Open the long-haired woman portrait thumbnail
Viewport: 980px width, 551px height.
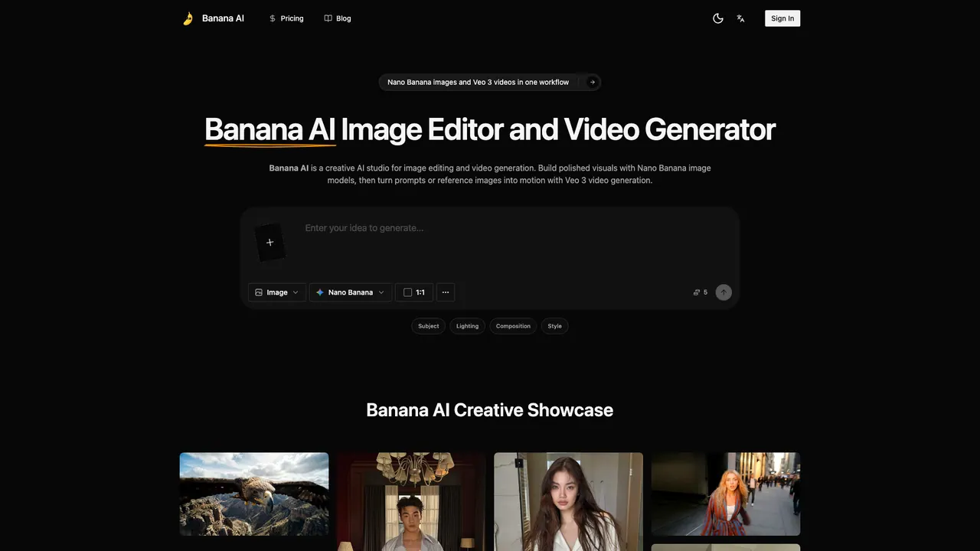coord(568,501)
